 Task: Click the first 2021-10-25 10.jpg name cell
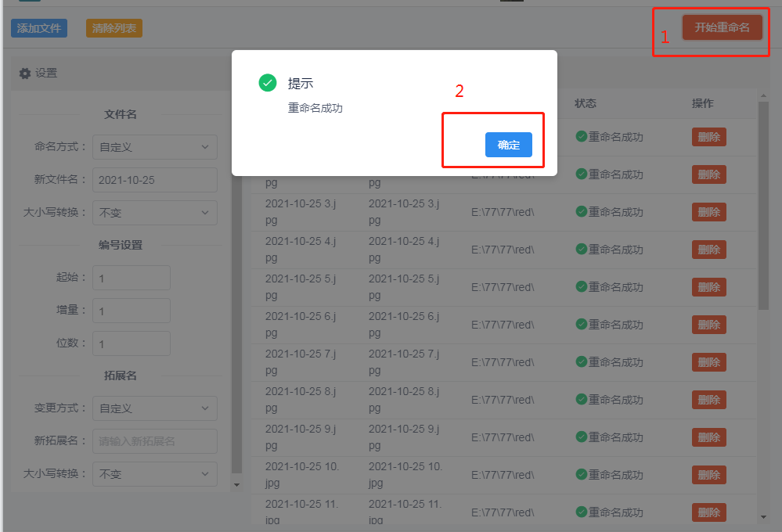pyautogui.click(x=301, y=475)
